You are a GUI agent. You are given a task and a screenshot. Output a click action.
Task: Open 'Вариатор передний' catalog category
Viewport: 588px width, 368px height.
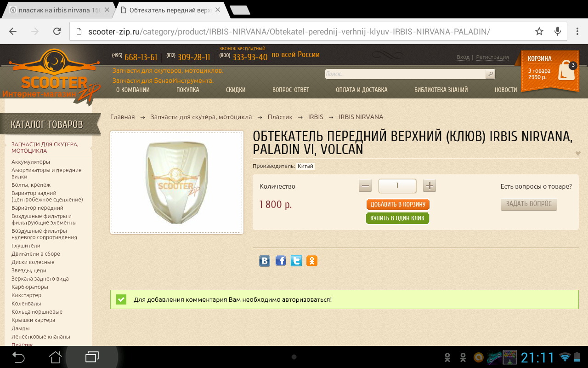[x=38, y=208]
